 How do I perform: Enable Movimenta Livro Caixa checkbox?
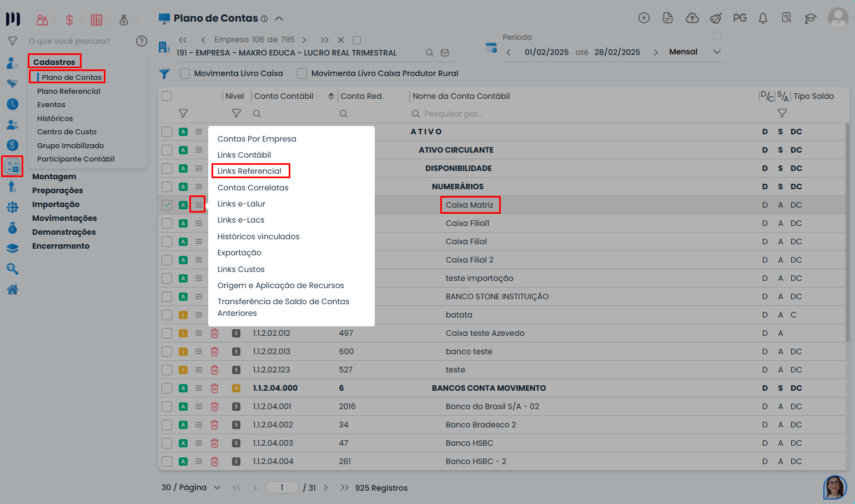tap(185, 73)
